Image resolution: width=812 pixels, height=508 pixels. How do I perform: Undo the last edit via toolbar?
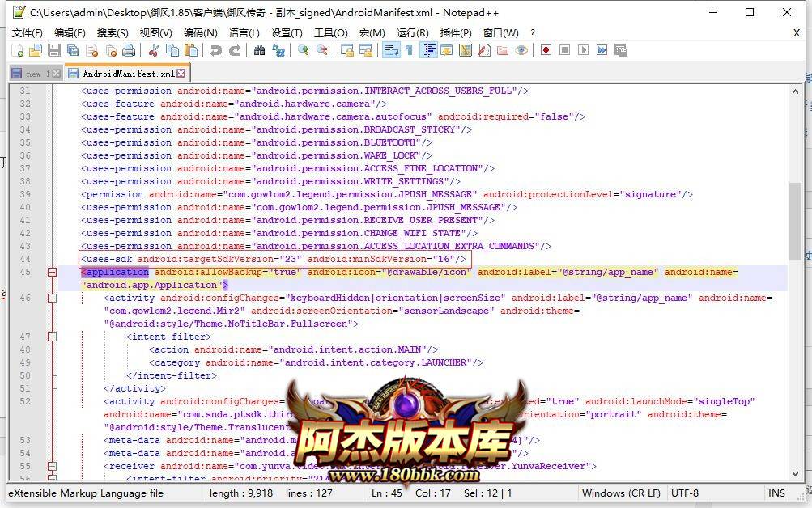click(x=215, y=50)
